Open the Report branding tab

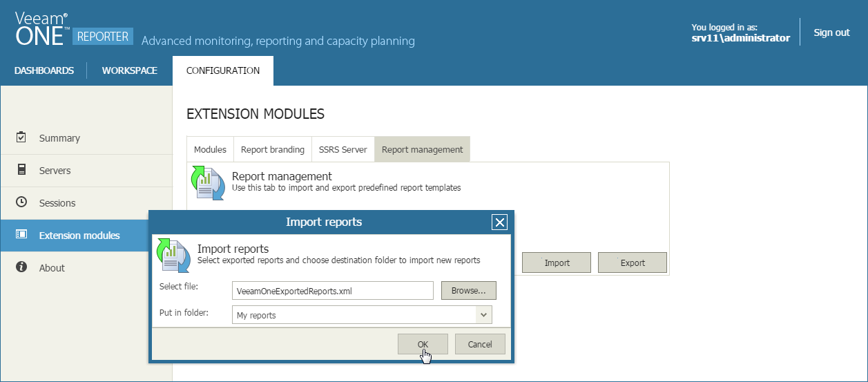point(272,149)
